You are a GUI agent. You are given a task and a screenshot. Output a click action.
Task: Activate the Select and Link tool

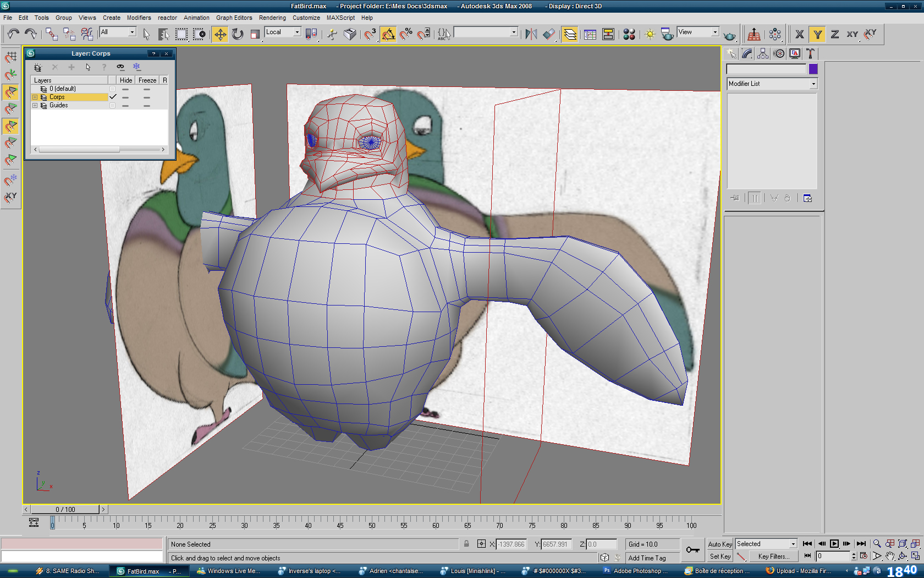[52, 34]
